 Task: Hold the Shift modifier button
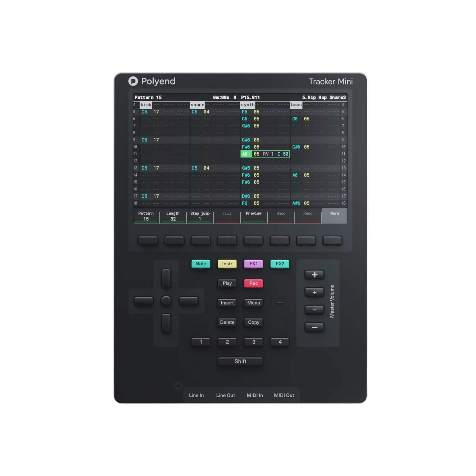[240, 362]
